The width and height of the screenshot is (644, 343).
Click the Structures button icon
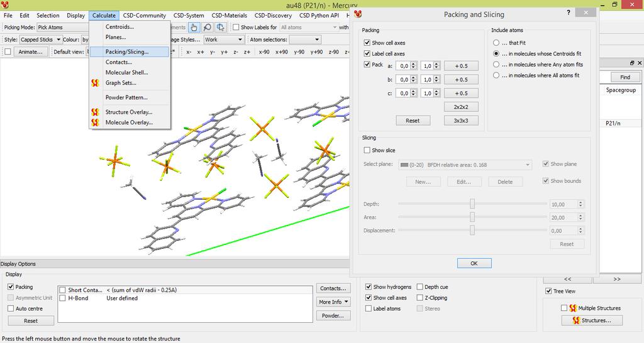(576, 320)
